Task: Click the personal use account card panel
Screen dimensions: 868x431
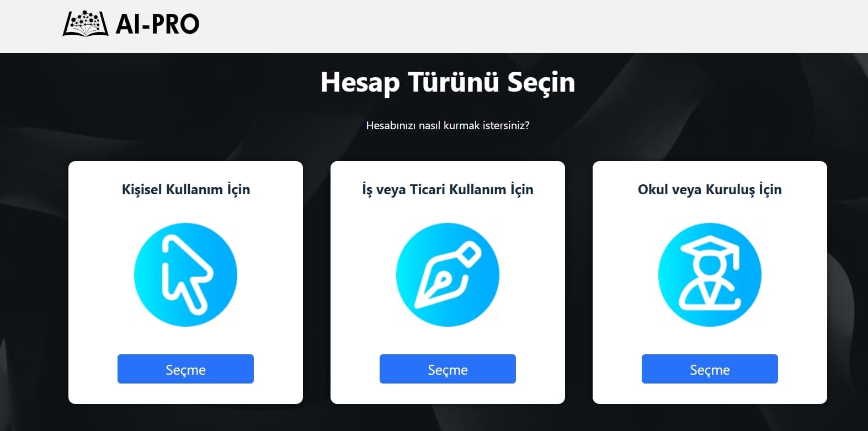Action: point(185,283)
